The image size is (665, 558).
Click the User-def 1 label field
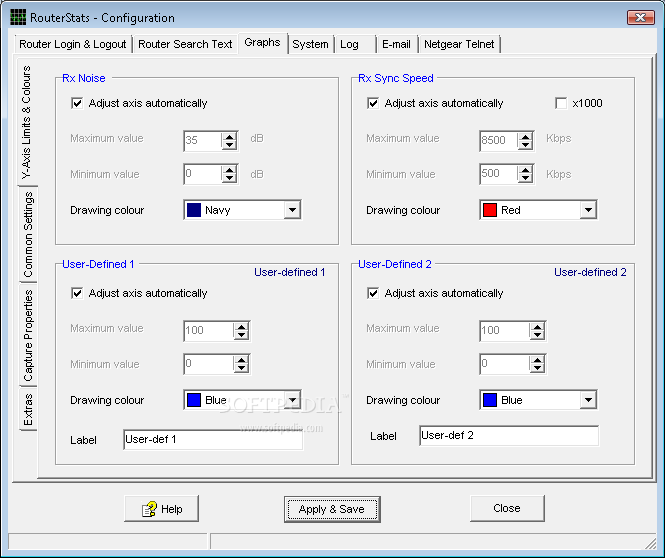pos(213,439)
